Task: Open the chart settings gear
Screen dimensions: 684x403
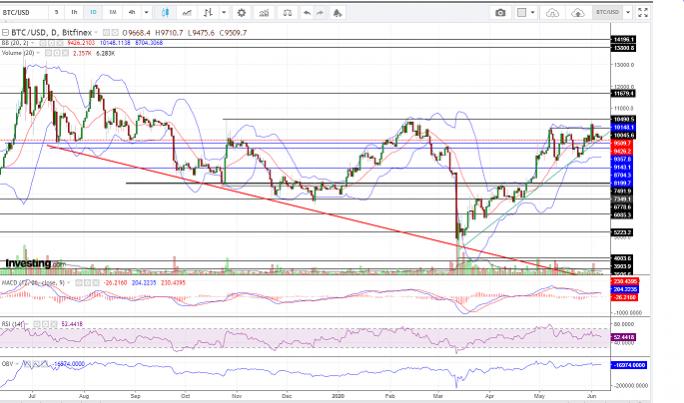Action: (240, 13)
